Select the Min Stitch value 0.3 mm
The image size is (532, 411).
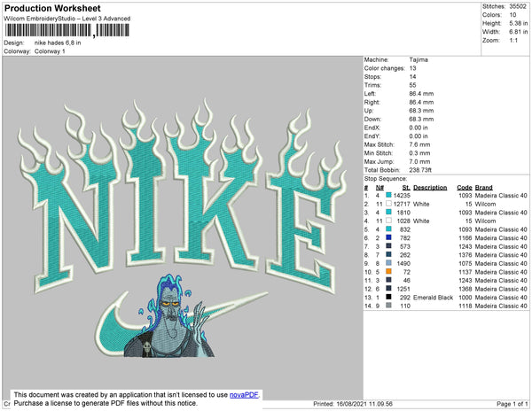coord(419,153)
